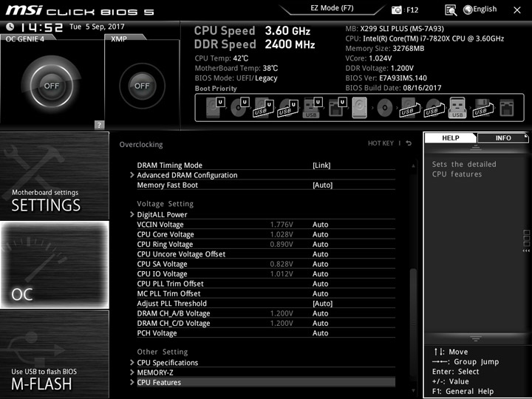Select the CPU Core Voltage Auto field

(320, 234)
